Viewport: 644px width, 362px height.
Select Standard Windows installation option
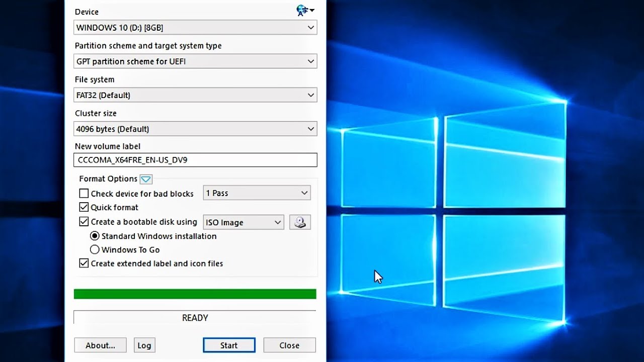pyautogui.click(x=95, y=236)
